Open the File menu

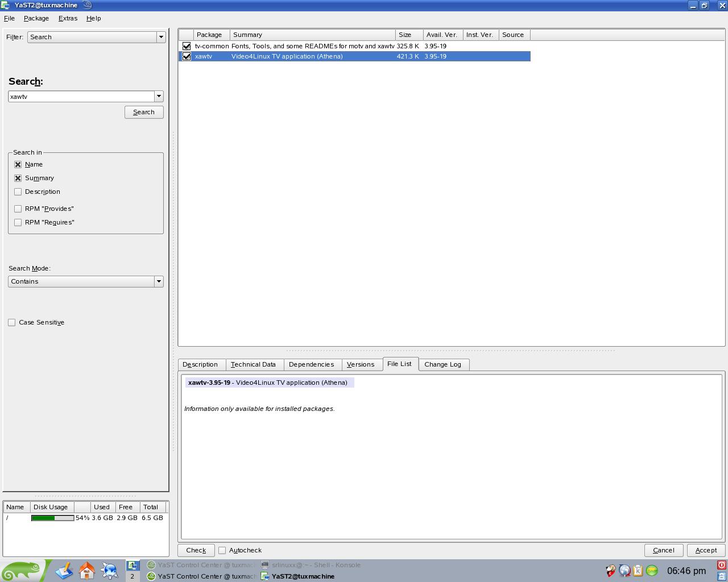[9, 18]
